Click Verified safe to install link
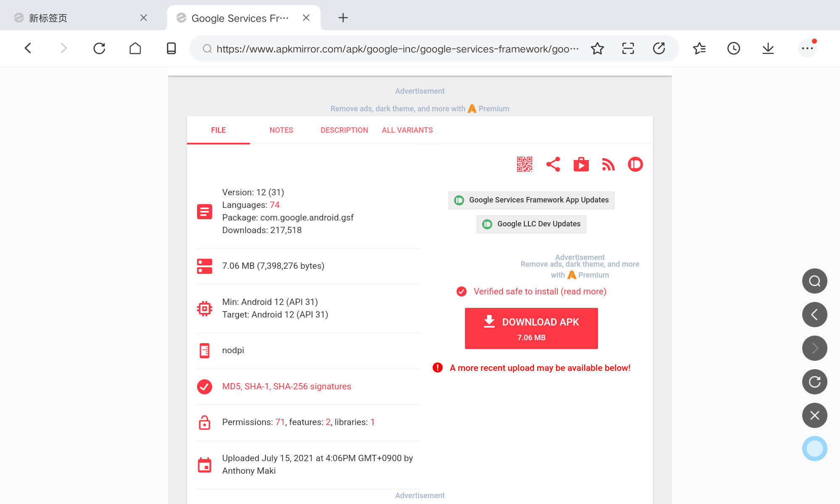Viewport: 840px width, 504px height. click(540, 291)
